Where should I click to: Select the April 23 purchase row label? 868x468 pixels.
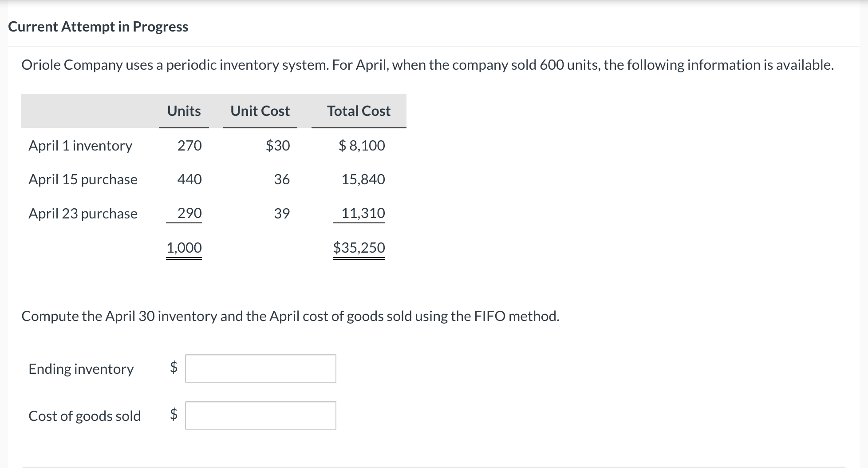tap(83, 214)
